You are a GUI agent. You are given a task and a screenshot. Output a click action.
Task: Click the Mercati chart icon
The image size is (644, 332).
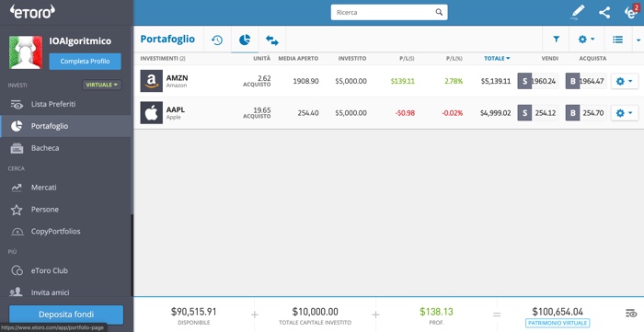click(x=17, y=188)
